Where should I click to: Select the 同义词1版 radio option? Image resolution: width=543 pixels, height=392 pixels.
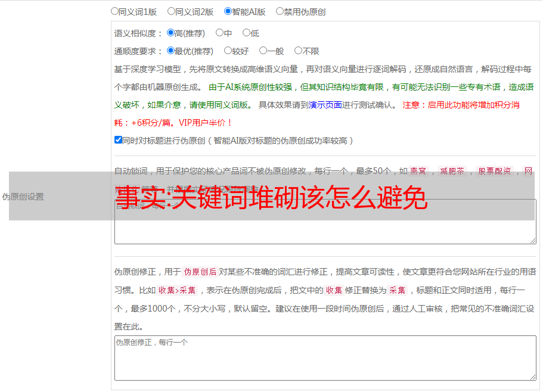(x=114, y=11)
